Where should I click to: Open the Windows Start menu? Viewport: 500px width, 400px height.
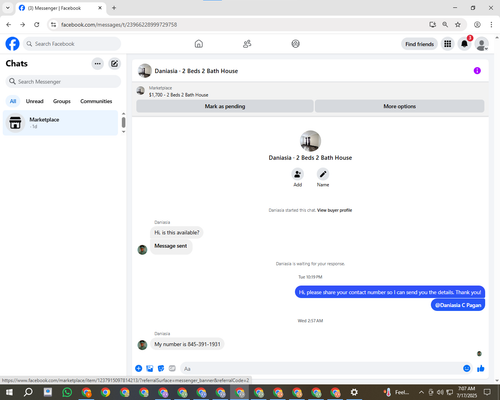pyautogui.click(x=9, y=392)
